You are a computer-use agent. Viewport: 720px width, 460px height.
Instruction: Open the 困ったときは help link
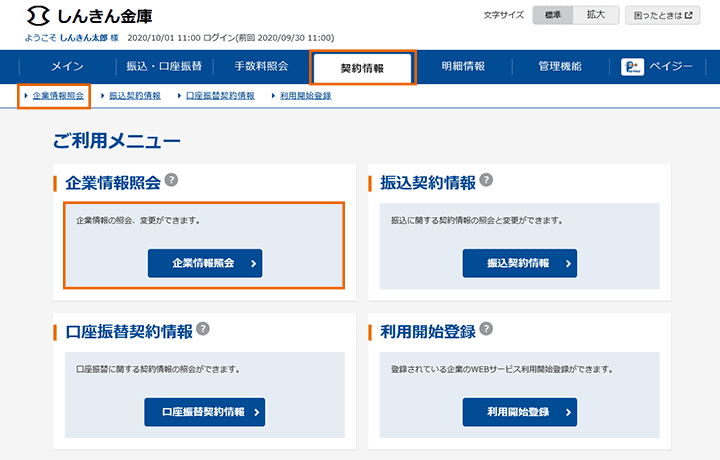[x=663, y=16]
